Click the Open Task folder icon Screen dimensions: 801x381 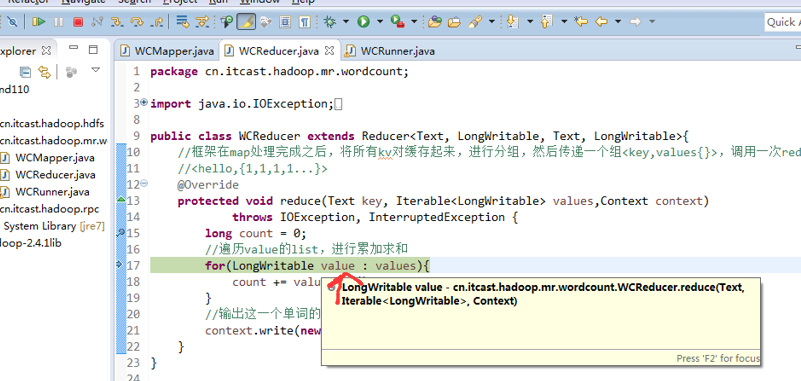coord(454,22)
